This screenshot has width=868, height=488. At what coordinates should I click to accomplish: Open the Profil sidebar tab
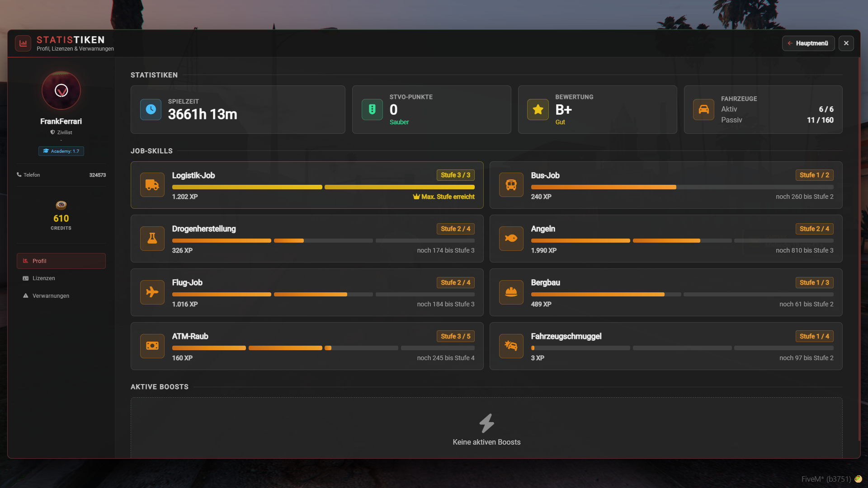61,261
